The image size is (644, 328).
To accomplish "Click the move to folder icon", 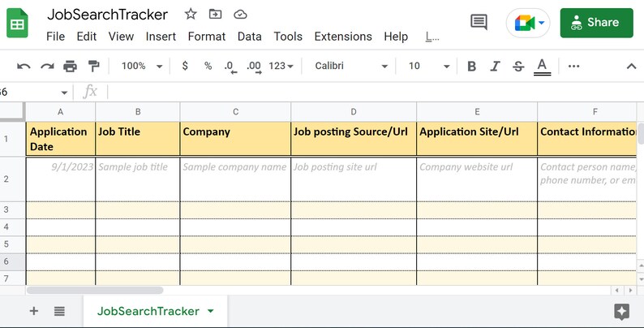I will pos(215,14).
